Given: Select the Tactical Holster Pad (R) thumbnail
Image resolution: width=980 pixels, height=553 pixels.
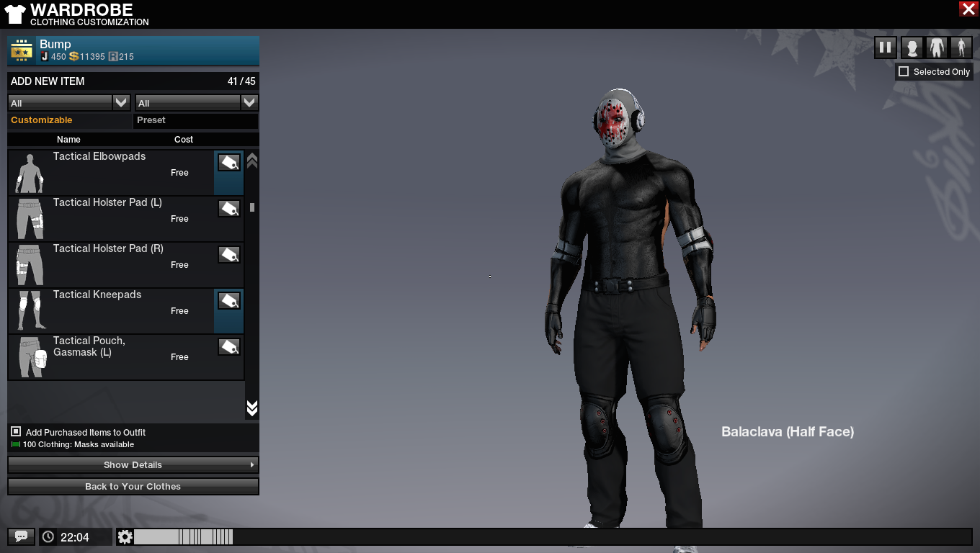Looking at the screenshot, I should tap(30, 265).
